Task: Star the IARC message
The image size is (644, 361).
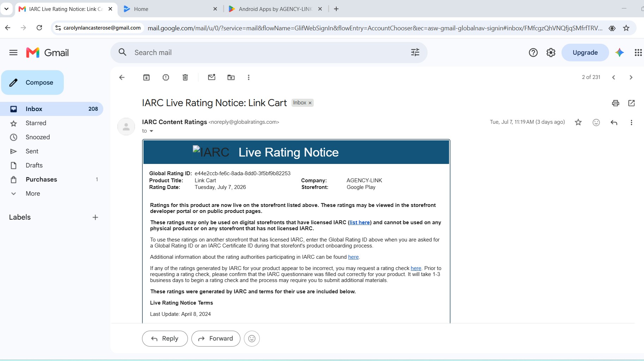Action: point(578,122)
